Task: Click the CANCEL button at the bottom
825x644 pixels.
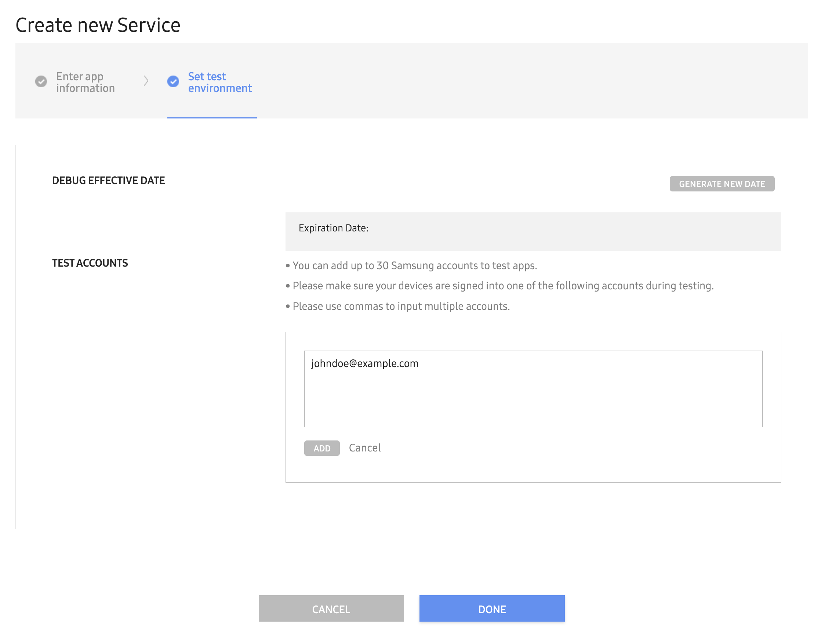Action: 331,608
